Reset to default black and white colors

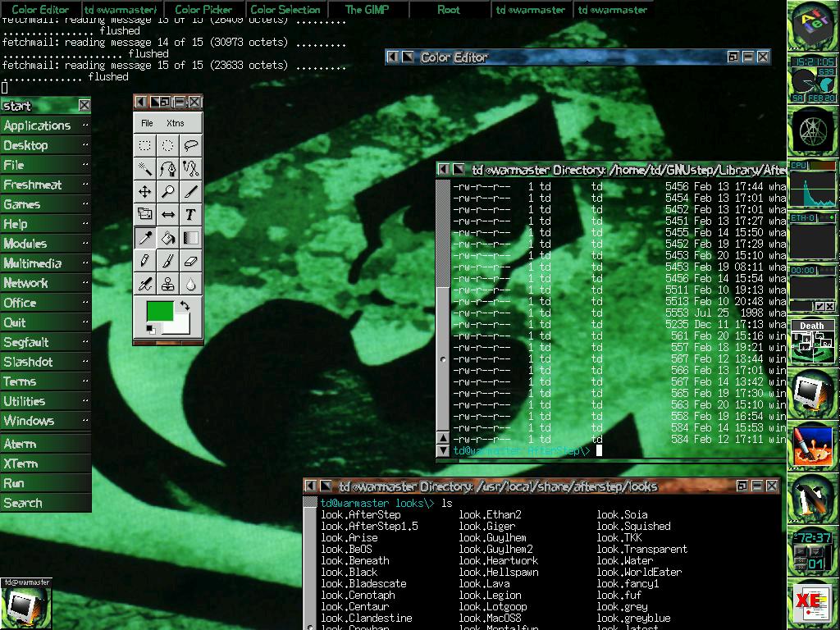tap(150, 329)
